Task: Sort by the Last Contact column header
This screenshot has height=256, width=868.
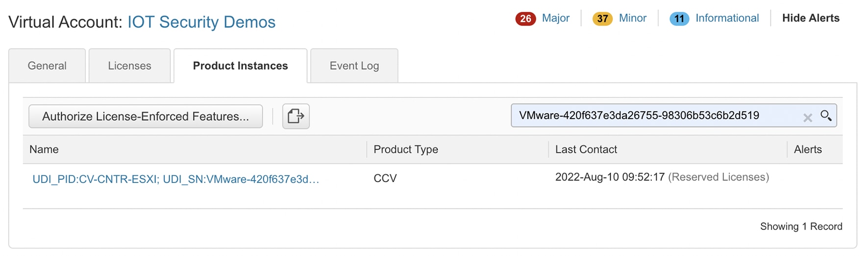Action: coord(586,150)
